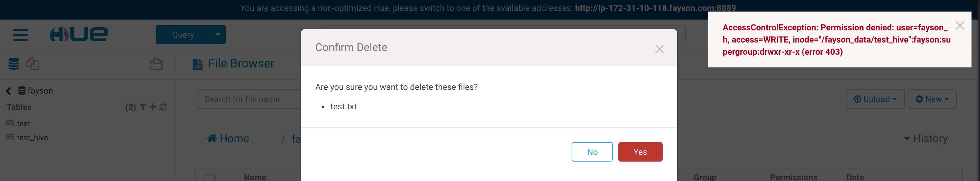Go back from fayson database
The height and width of the screenshot is (181, 980).
pyautogui.click(x=8, y=91)
